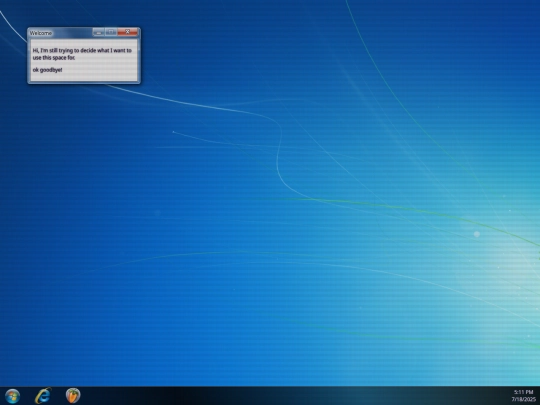Click the 5:11 PM clock in tray
This screenshot has width=540, height=405.
point(523,392)
